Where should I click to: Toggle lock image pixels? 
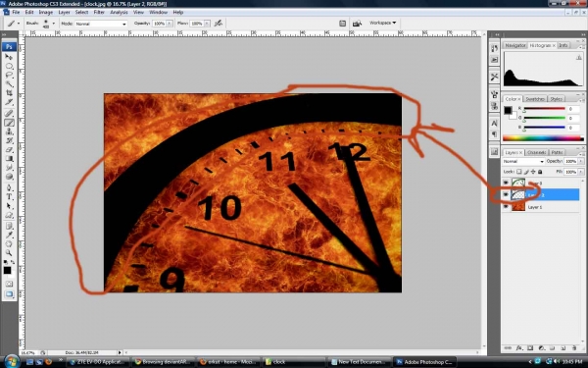point(526,172)
